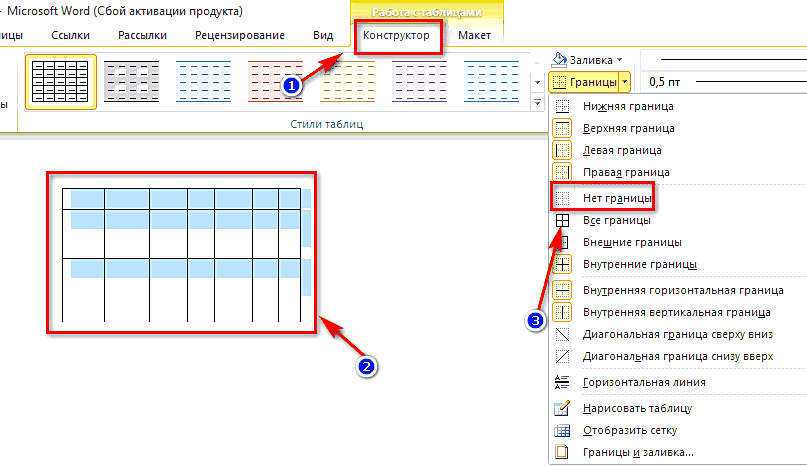The width and height of the screenshot is (807, 467).
Task: Pick the red-accent table style thumbnail
Action: pos(275,81)
